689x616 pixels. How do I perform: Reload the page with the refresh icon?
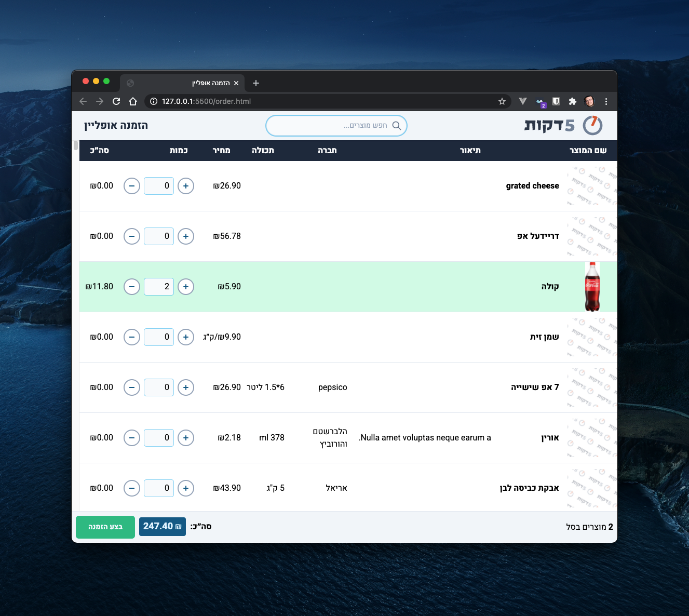coord(116,101)
